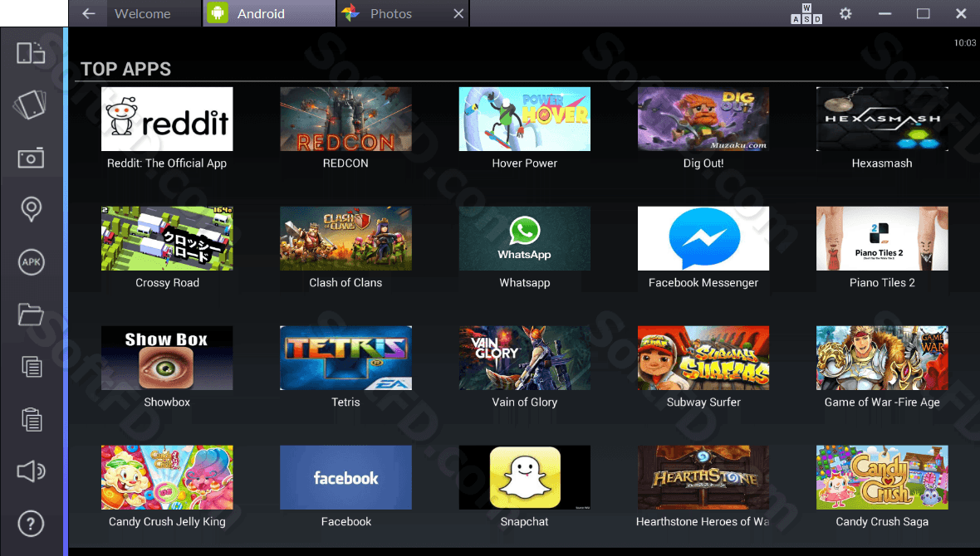Open the WASD keyboard controls icon
Image resolution: width=980 pixels, height=556 pixels.
tap(806, 14)
